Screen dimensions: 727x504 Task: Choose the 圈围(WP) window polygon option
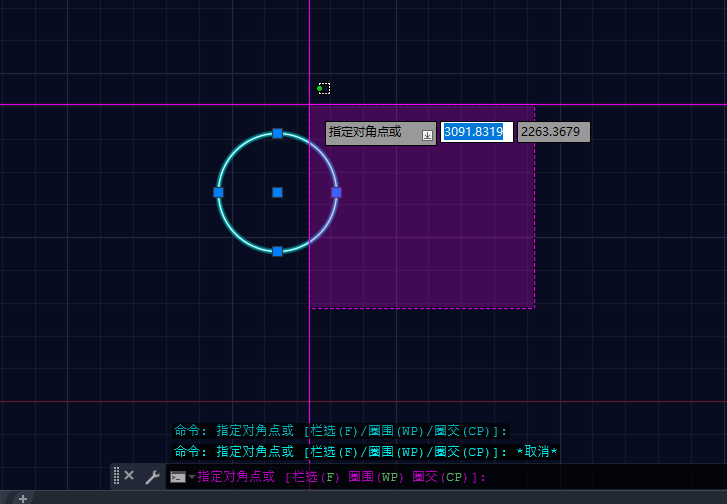(x=374, y=477)
